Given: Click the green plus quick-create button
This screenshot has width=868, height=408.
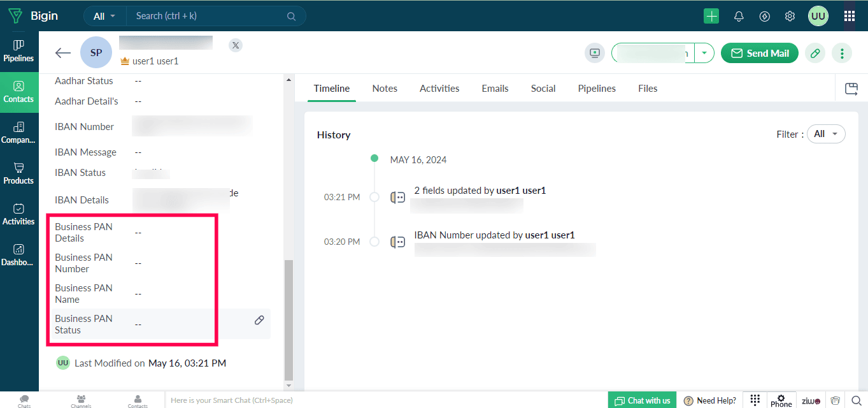Looking at the screenshot, I should [711, 16].
